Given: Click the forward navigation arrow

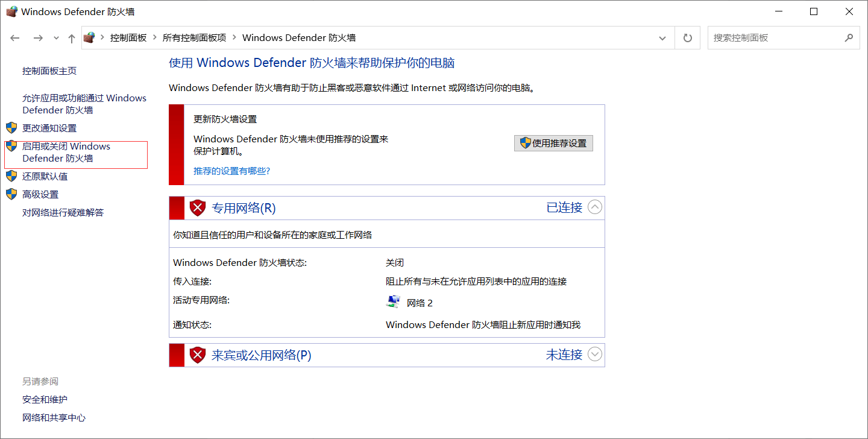Looking at the screenshot, I should (x=38, y=38).
